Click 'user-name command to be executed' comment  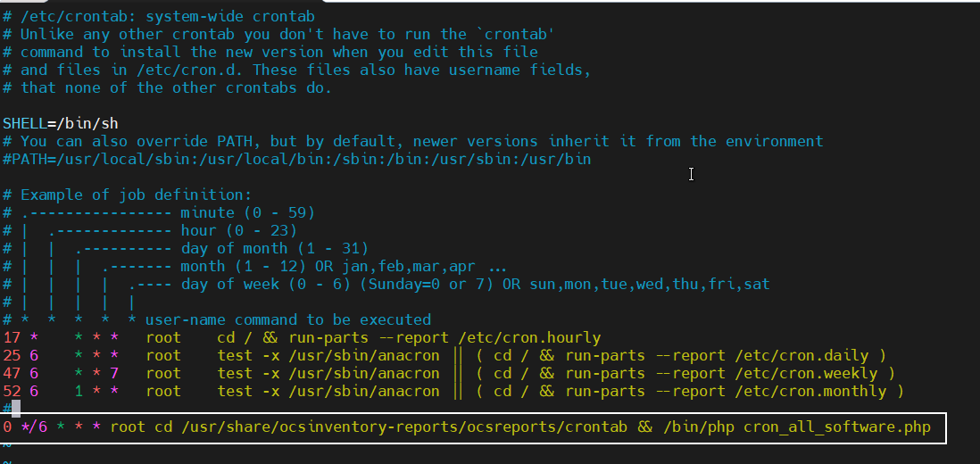[x=288, y=319]
